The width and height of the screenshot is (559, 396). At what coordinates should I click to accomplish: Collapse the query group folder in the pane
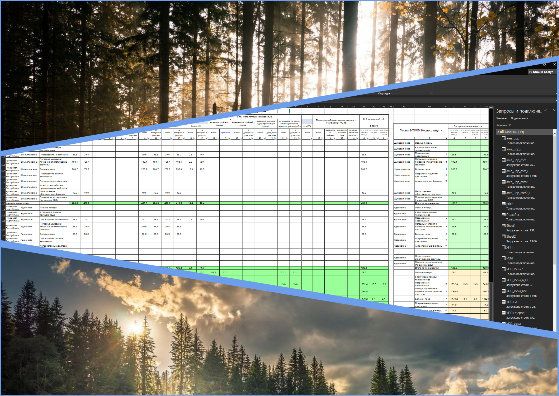coord(498,132)
